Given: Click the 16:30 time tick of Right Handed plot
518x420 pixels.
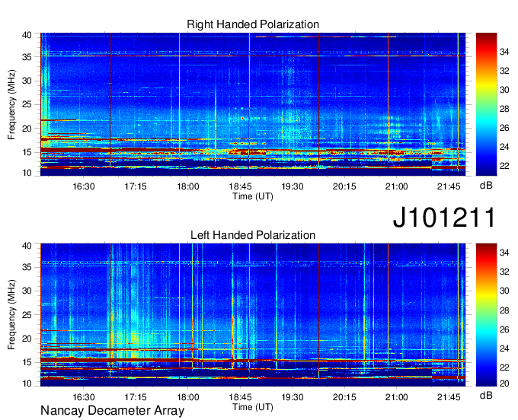Looking at the screenshot, I should (x=84, y=186).
